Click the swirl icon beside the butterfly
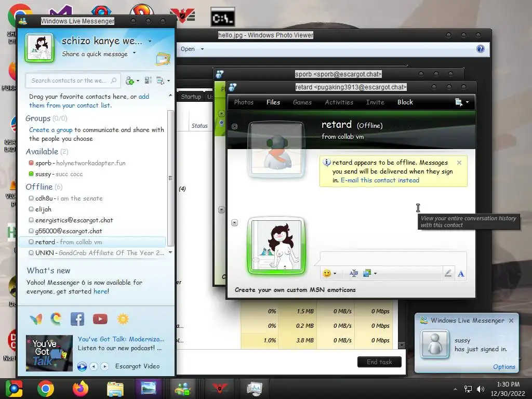 tap(56, 318)
